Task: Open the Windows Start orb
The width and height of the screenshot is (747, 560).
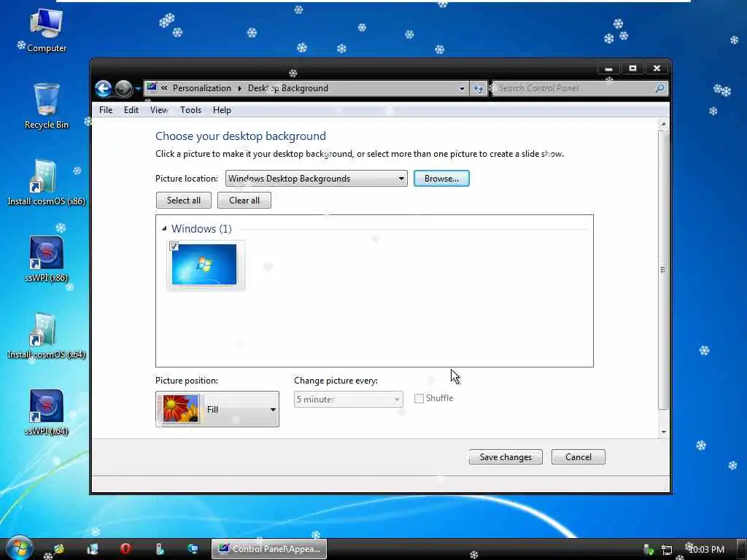Action: [19, 548]
